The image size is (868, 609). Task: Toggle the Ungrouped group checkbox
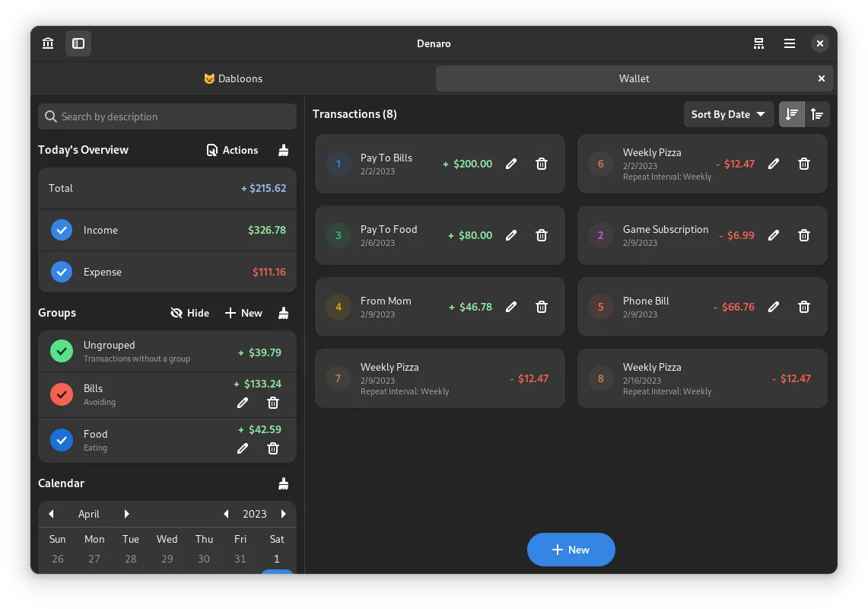62,351
